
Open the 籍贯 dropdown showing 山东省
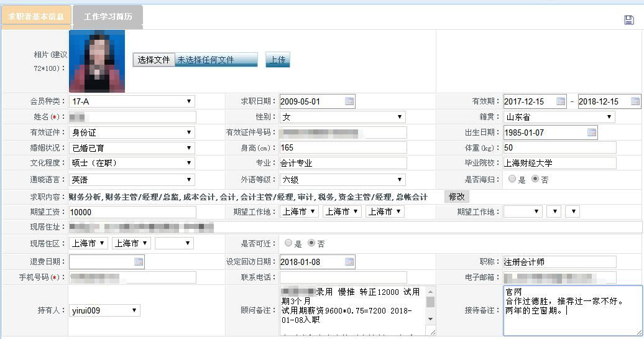point(559,117)
